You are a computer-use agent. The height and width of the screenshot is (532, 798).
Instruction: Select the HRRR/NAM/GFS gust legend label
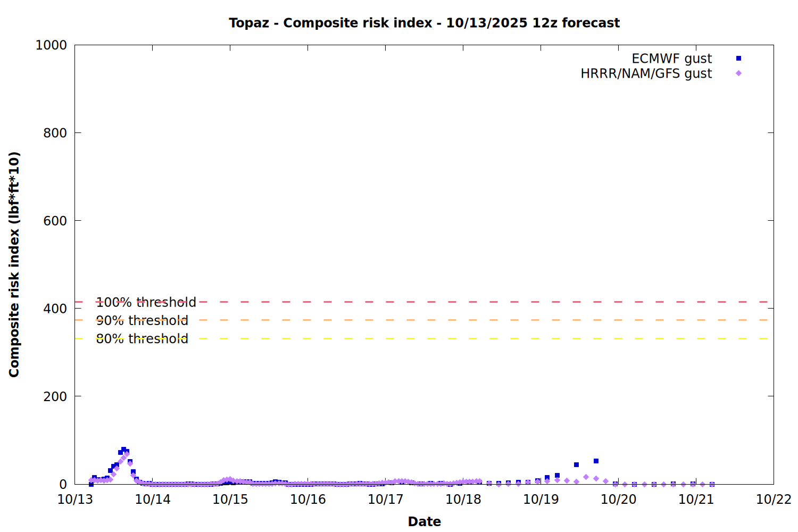coord(646,73)
